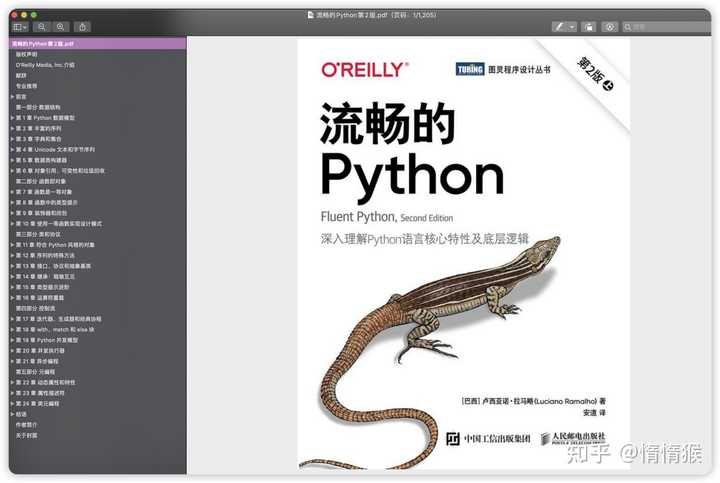720x483 pixels.
Task: Open 第 8 章 outline entry
Action: (x=46, y=202)
